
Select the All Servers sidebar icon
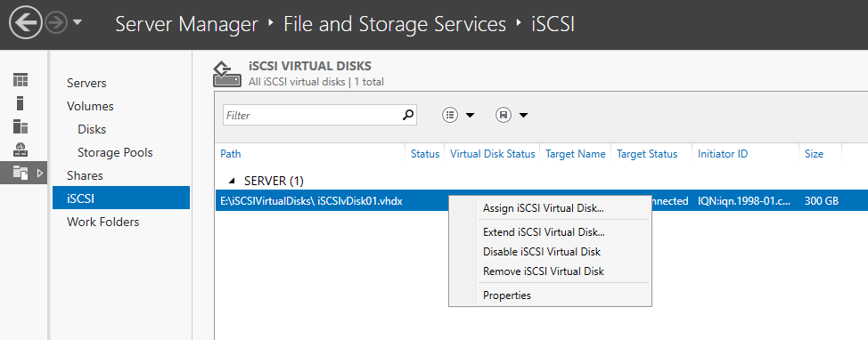[20, 126]
